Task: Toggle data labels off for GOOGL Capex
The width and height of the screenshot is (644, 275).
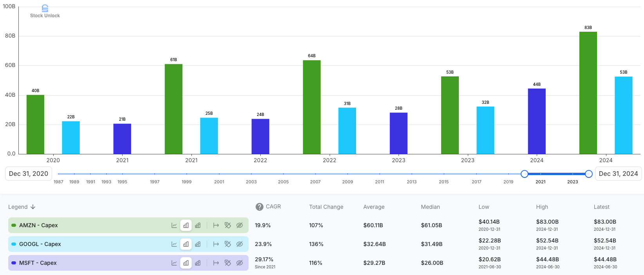Action: pos(227,244)
